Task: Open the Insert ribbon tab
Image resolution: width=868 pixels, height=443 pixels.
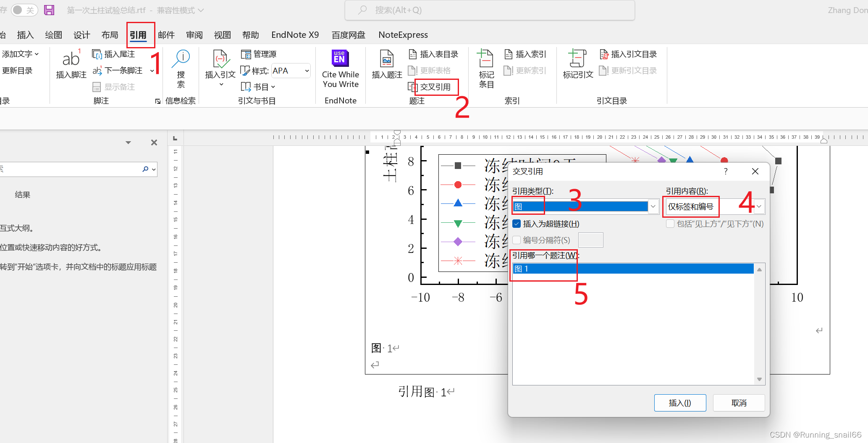Action: pos(25,35)
